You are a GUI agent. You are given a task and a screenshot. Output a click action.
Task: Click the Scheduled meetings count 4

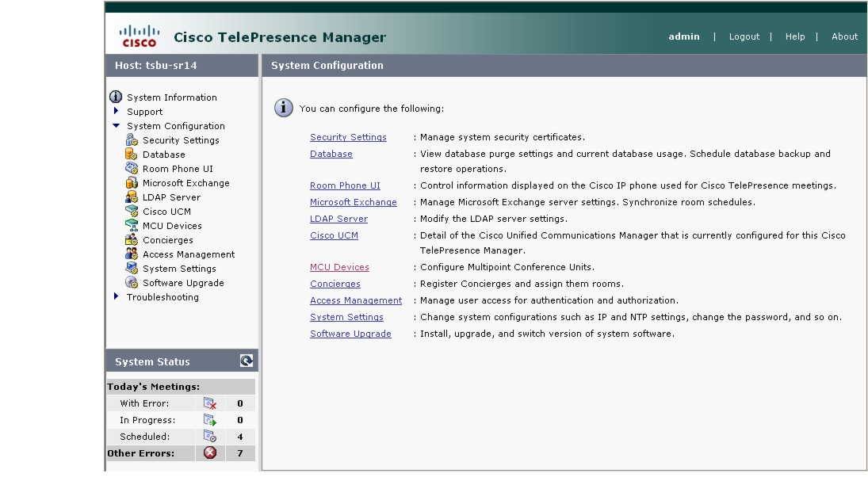[240, 437]
